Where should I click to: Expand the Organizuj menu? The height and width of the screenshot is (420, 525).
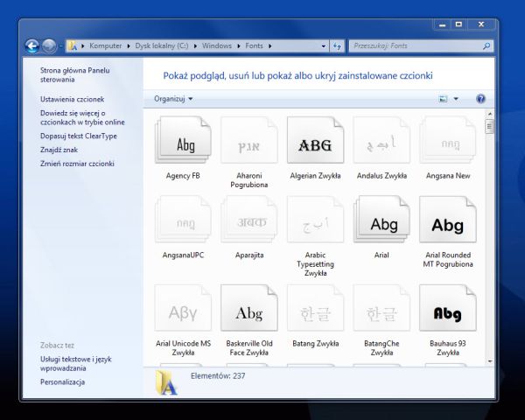173,99
